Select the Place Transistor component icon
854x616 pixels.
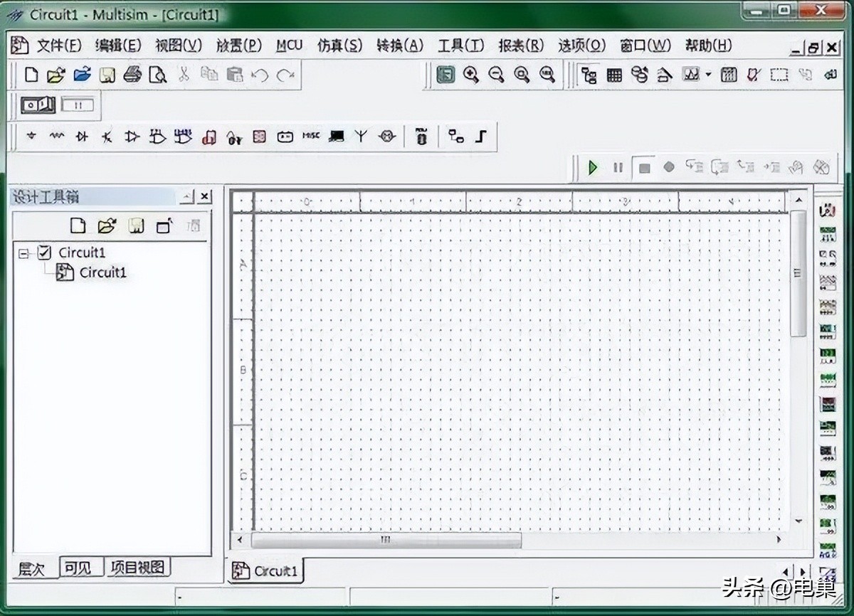click(x=107, y=135)
